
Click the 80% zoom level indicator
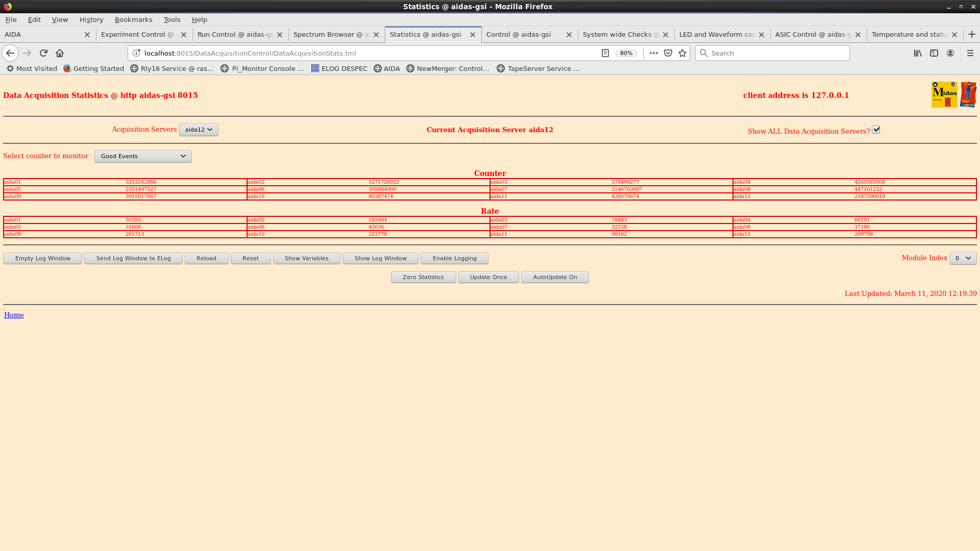pyautogui.click(x=626, y=53)
